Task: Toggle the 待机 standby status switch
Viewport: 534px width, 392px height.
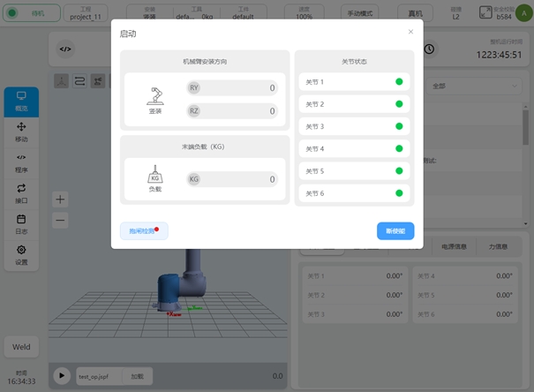Action: tap(32, 13)
